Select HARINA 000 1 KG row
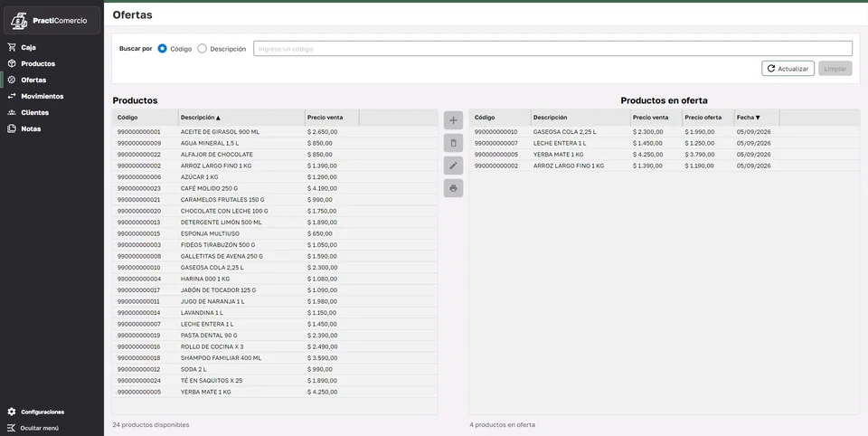Viewport: 868px width, 436px height. click(x=275, y=279)
